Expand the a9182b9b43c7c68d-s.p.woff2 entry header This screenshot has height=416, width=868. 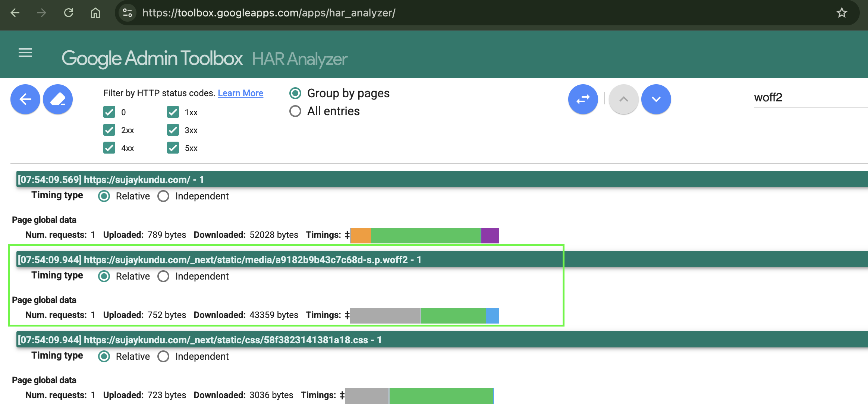click(442, 259)
